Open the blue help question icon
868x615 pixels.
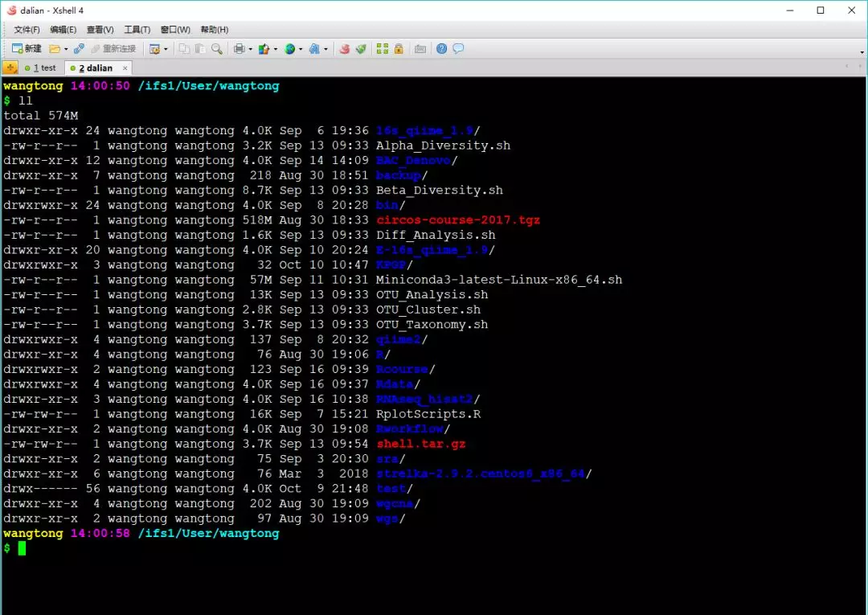point(441,49)
